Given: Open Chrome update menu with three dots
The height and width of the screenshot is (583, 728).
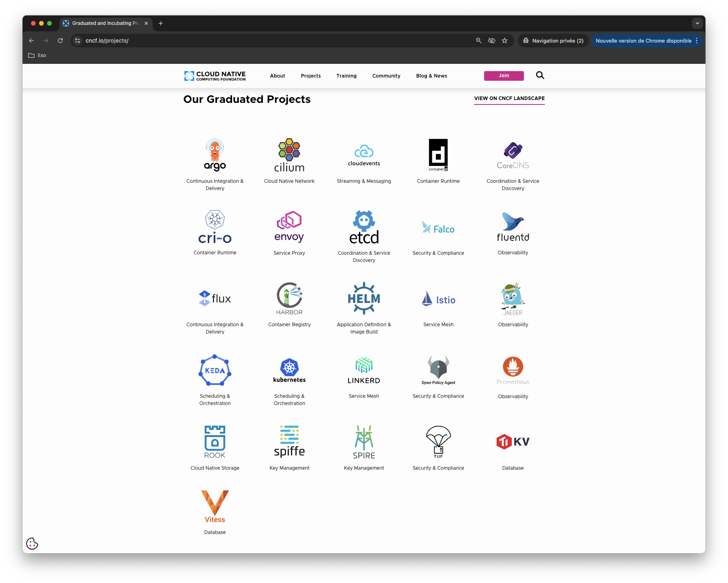Looking at the screenshot, I should point(697,41).
